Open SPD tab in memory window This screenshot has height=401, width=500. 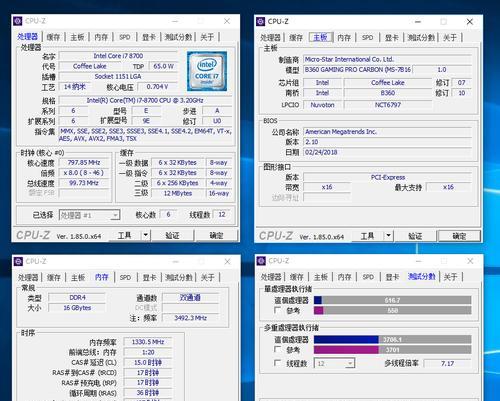click(x=125, y=277)
